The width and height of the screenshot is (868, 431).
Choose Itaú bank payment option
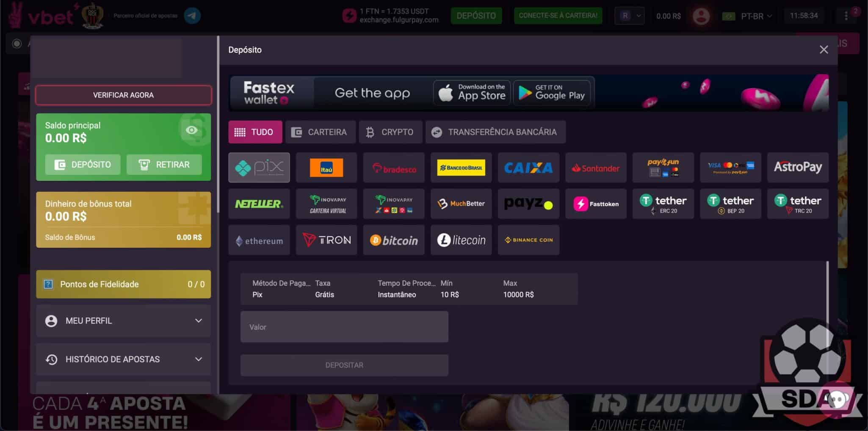tap(326, 168)
